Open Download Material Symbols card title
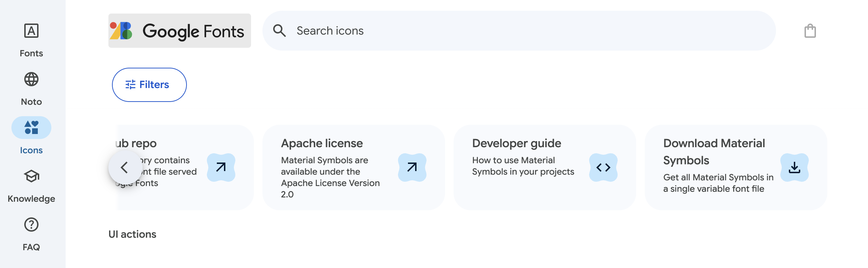Viewport: 868px width, 268px height. (714, 152)
